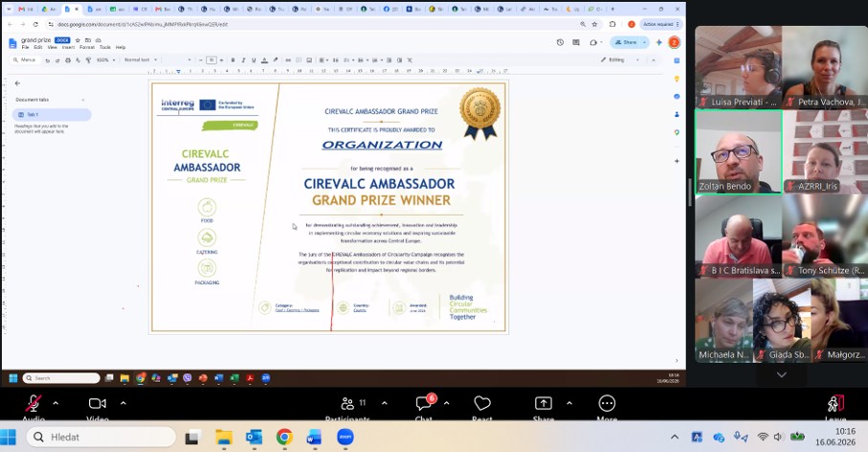Click the Hledat search box in Windows taskbar
Screen dimensions: 868x452
pos(100,437)
